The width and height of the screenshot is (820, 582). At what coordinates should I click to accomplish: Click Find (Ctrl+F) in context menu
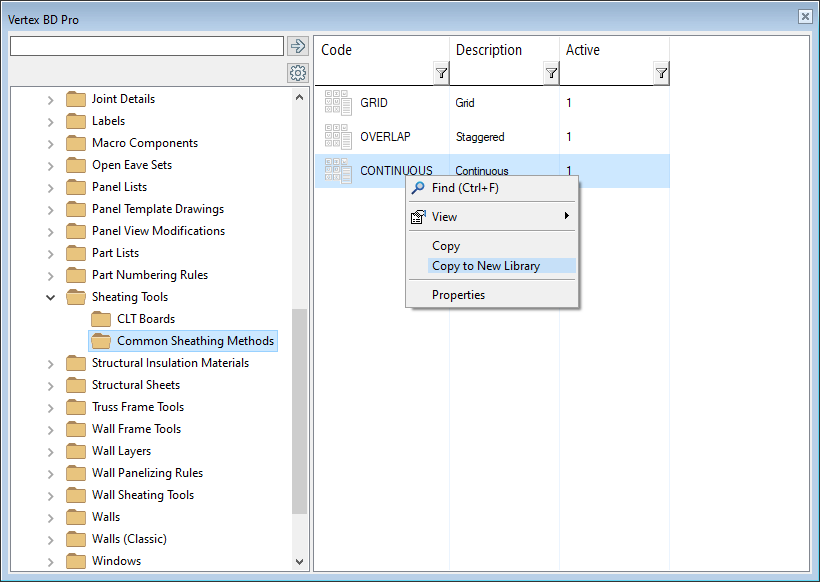pyautogui.click(x=465, y=188)
